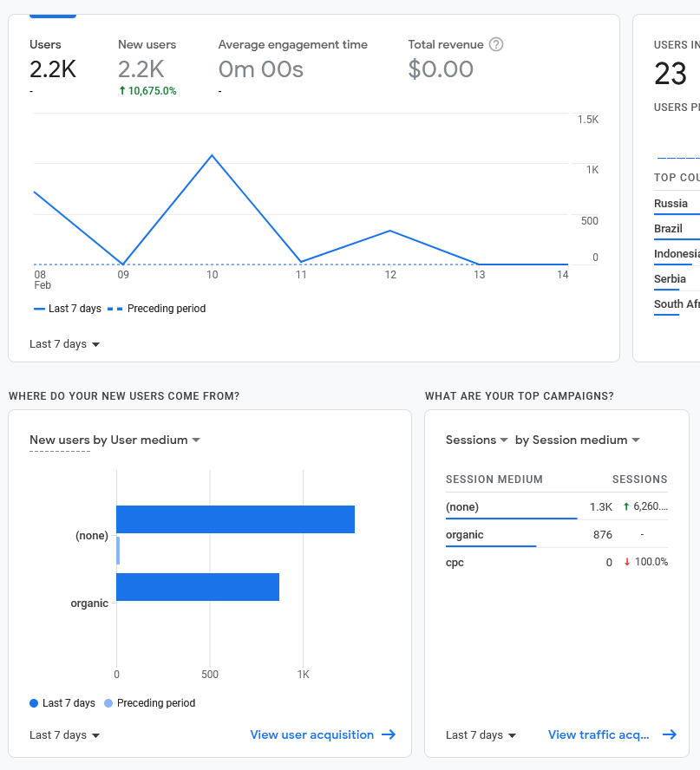Screen dimensions: 700x770
Task: Select the Users metric tab
Action: point(52,61)
